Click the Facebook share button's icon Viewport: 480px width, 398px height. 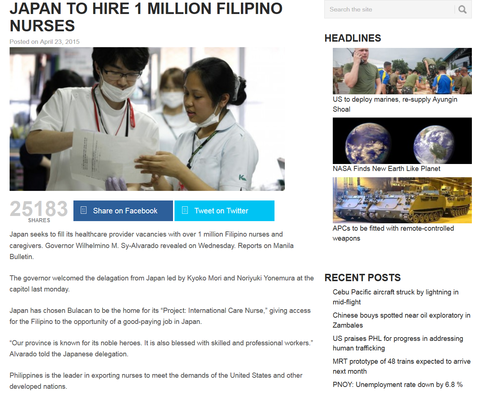[84, 210]
